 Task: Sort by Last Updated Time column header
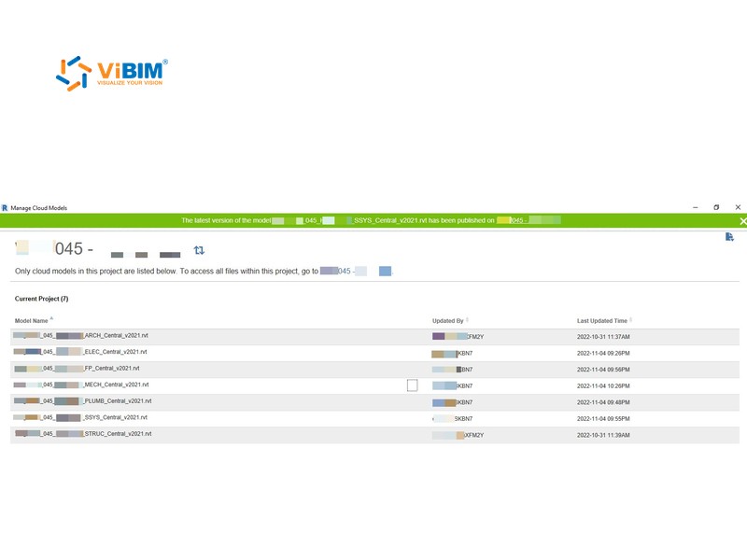602,321
